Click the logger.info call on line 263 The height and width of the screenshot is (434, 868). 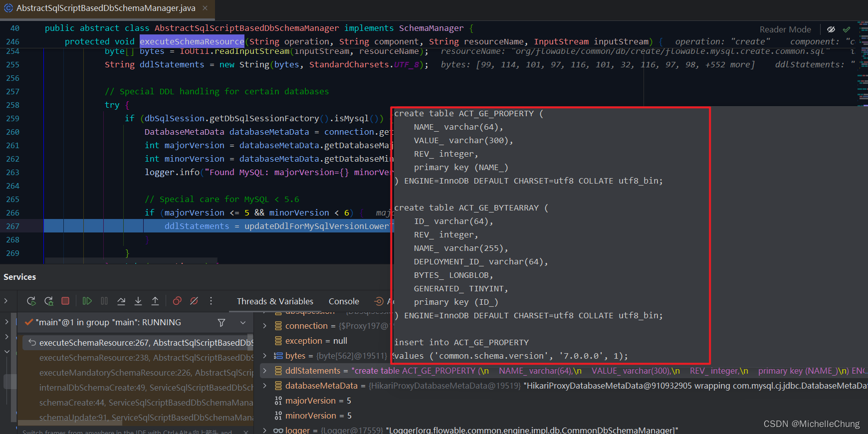[x=172, y=172]
